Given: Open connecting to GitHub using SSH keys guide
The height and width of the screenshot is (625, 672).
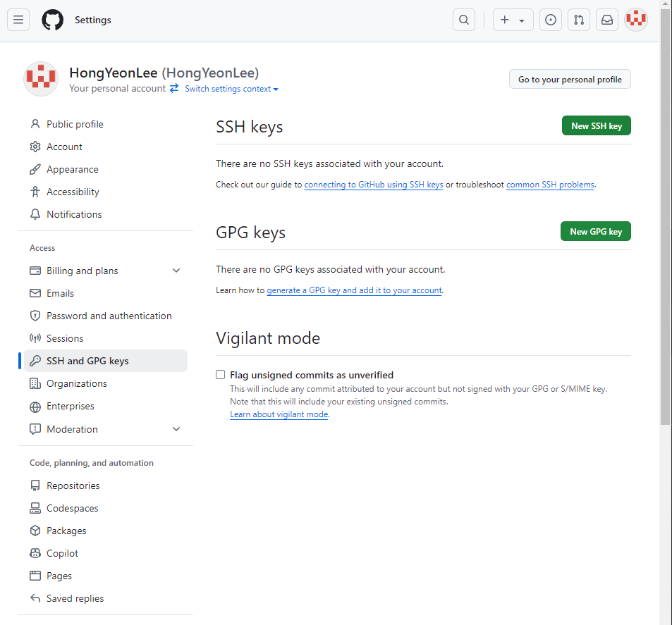Looking at the screenshot, I should point(373,185).
